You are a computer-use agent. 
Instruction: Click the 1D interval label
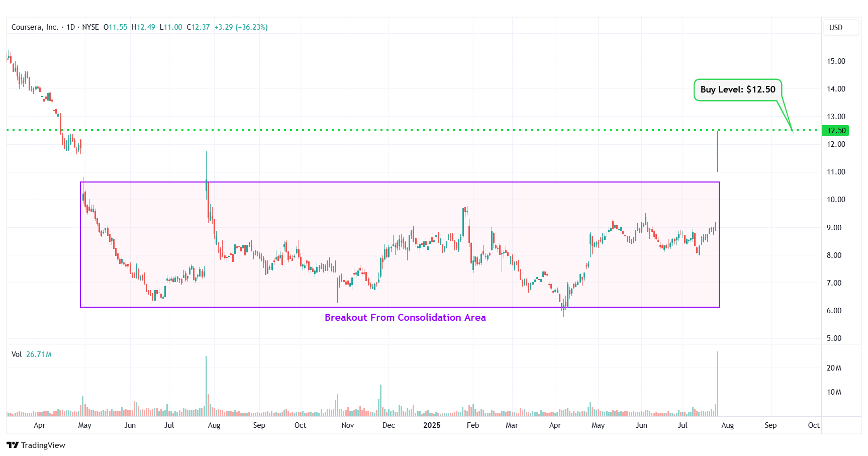pos(70,27)
